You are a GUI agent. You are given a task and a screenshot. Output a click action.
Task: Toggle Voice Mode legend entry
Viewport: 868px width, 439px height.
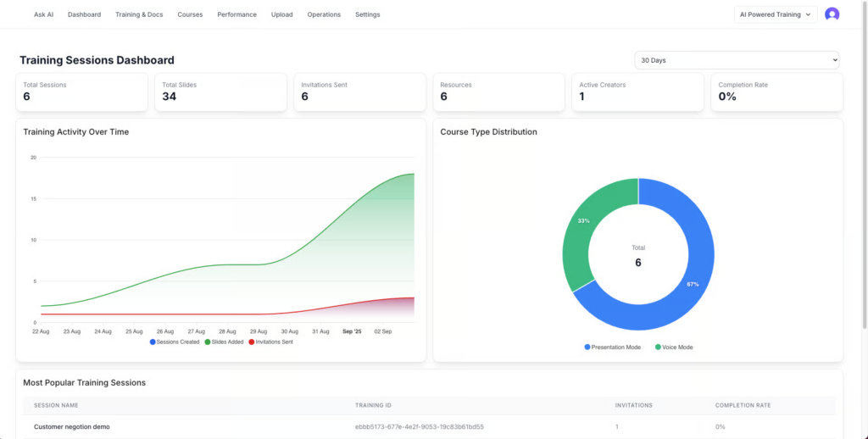pos(674,347)
